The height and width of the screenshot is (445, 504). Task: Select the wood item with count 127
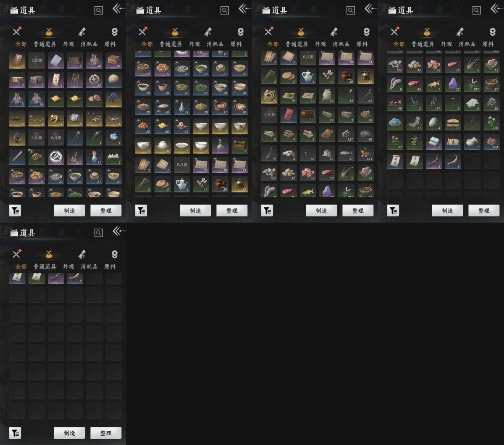pyautogui.click(x=346, y=135)
